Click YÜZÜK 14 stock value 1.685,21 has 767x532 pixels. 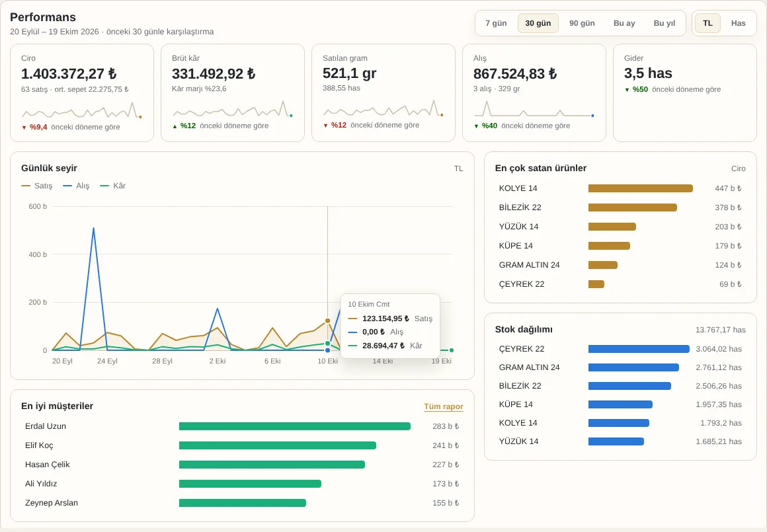tap(719, 441)
